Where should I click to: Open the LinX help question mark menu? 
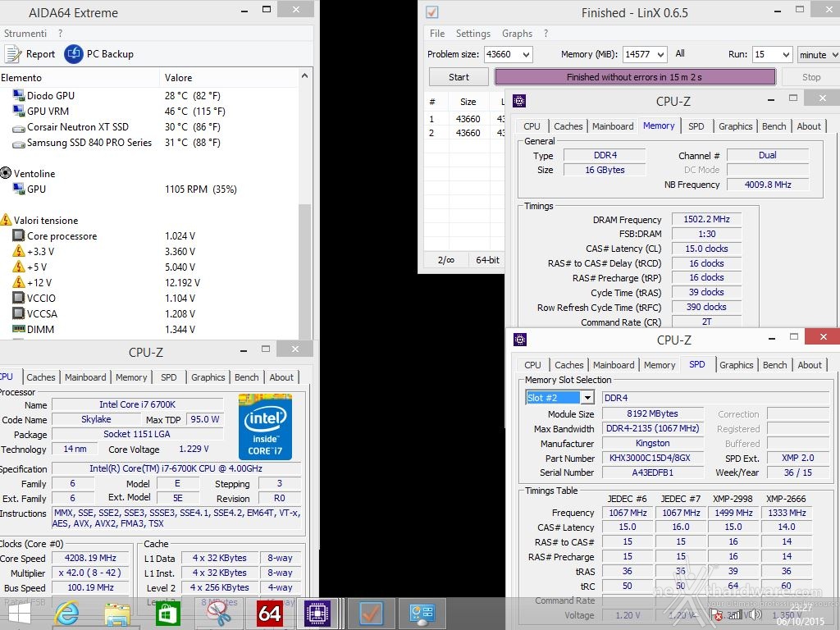546,33
